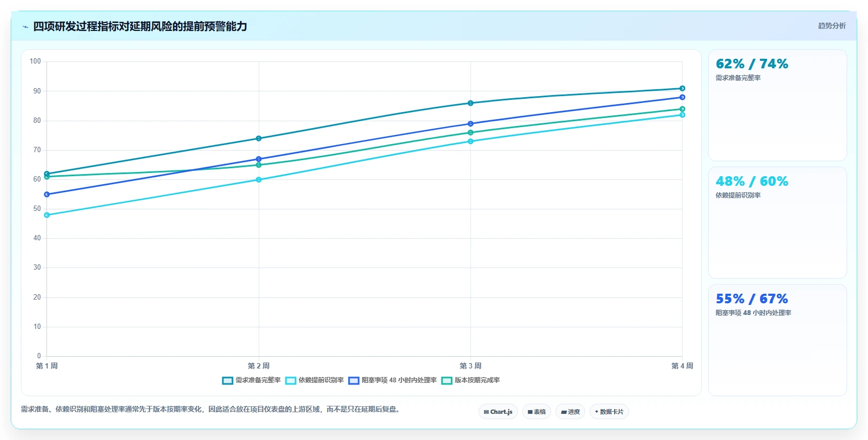This screenshot has width=868, height=440.
Task: Click 版本按期完成率 data point at 第 4 周
Action: [683, 109]
